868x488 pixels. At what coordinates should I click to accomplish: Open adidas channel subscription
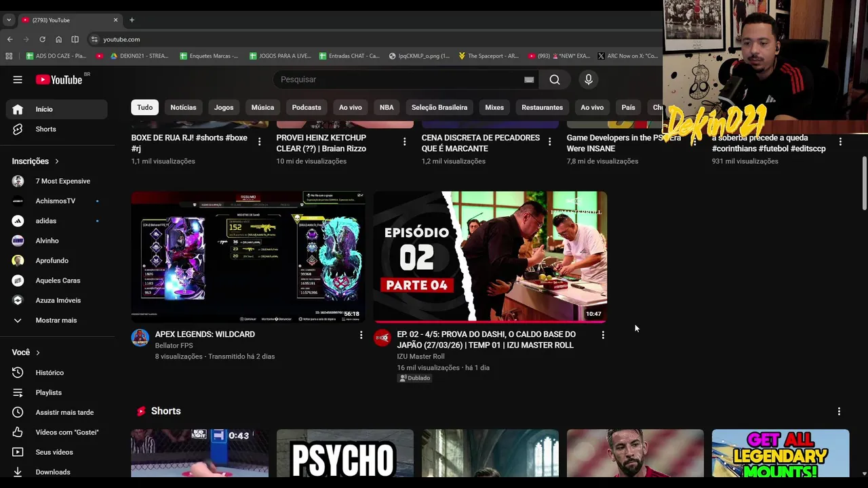(x=57, y=221)
